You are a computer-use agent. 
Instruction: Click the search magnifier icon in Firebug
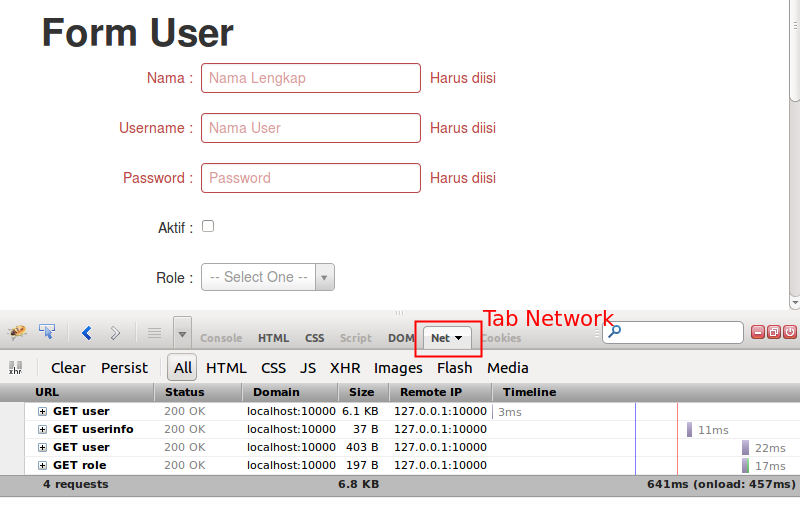[x=614, y=332]
